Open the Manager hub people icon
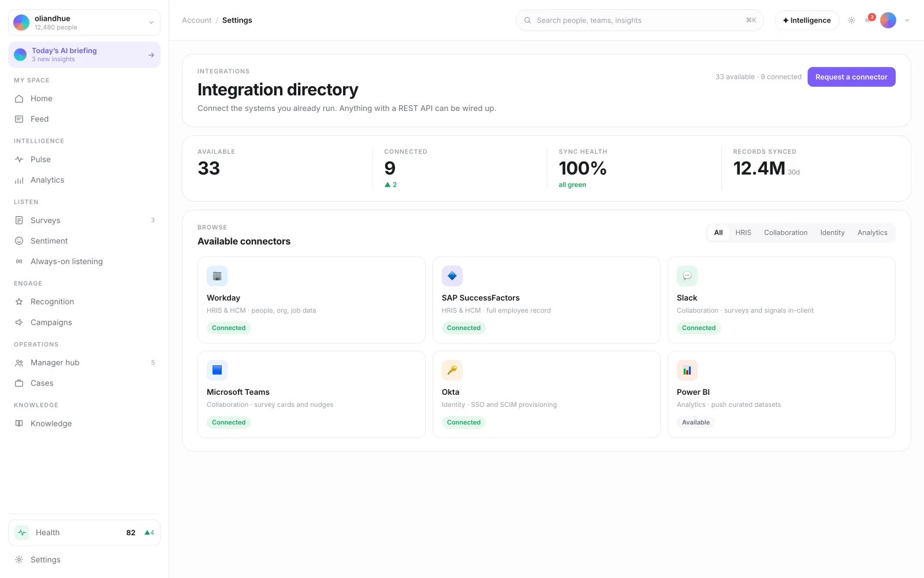 click(19, 363)
